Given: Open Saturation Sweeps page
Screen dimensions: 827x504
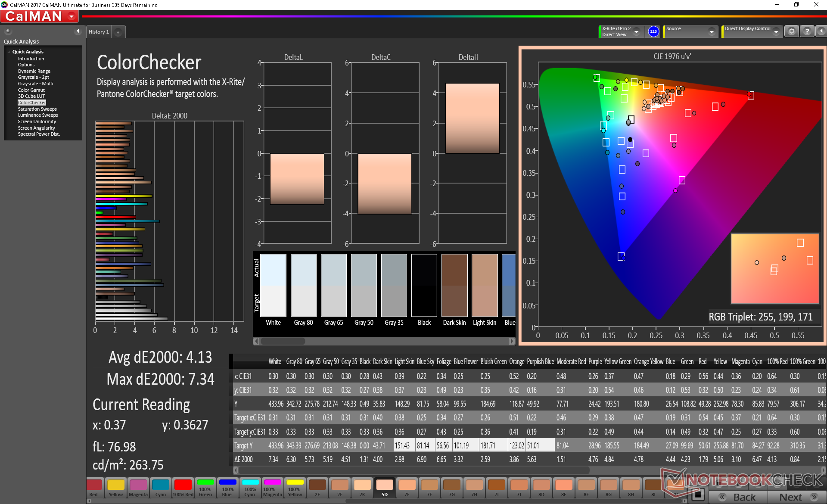Looking at the screenshot, I should [x=37, y=109].
